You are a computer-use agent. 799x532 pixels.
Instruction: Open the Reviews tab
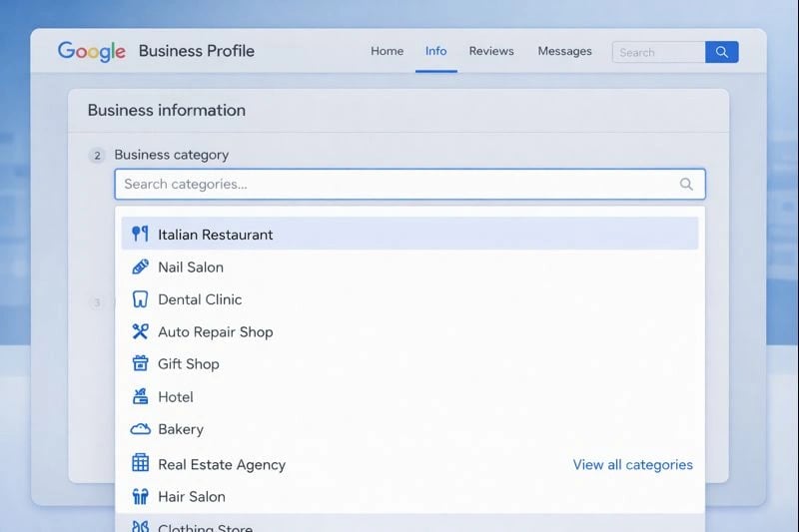point(491,51)
